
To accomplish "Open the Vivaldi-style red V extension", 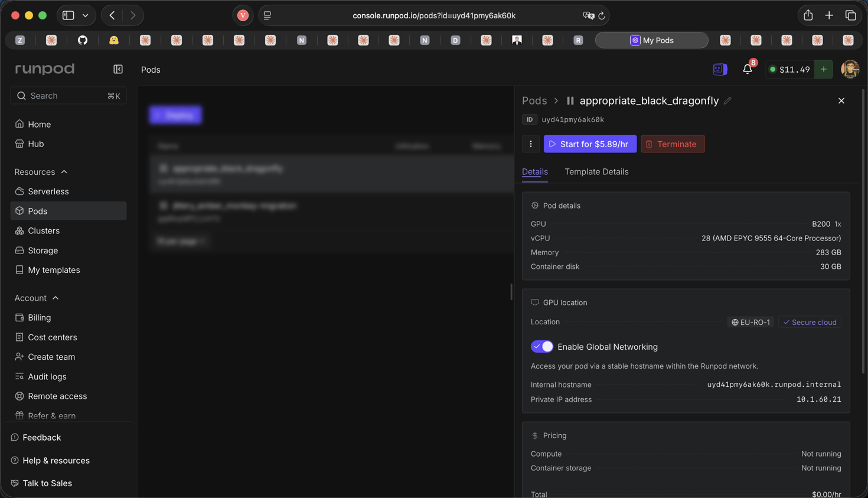I will coord(243,16).
